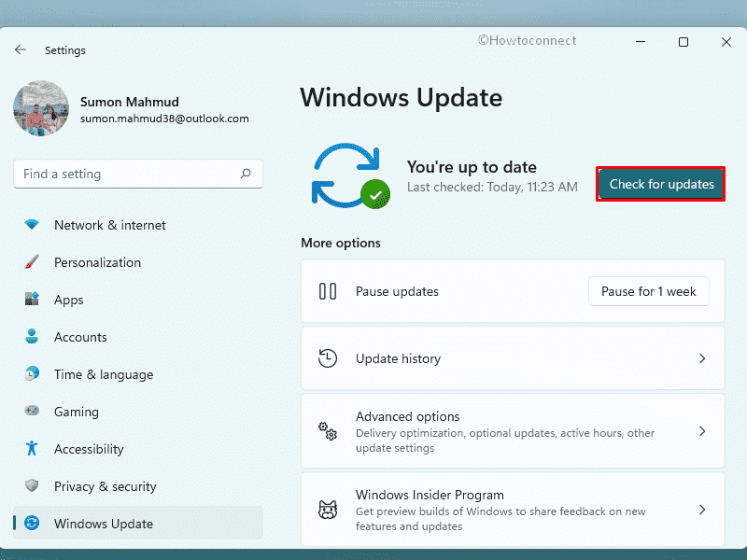The height and width of the screenshot is (560, 747).
Task: Click the Find a setting search box
Action: coord(138,174)
